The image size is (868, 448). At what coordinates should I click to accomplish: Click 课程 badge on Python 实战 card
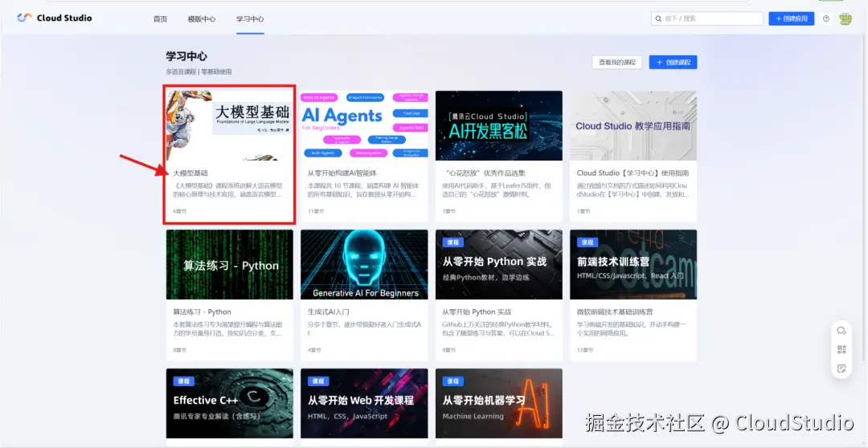(x=452, y=242)
